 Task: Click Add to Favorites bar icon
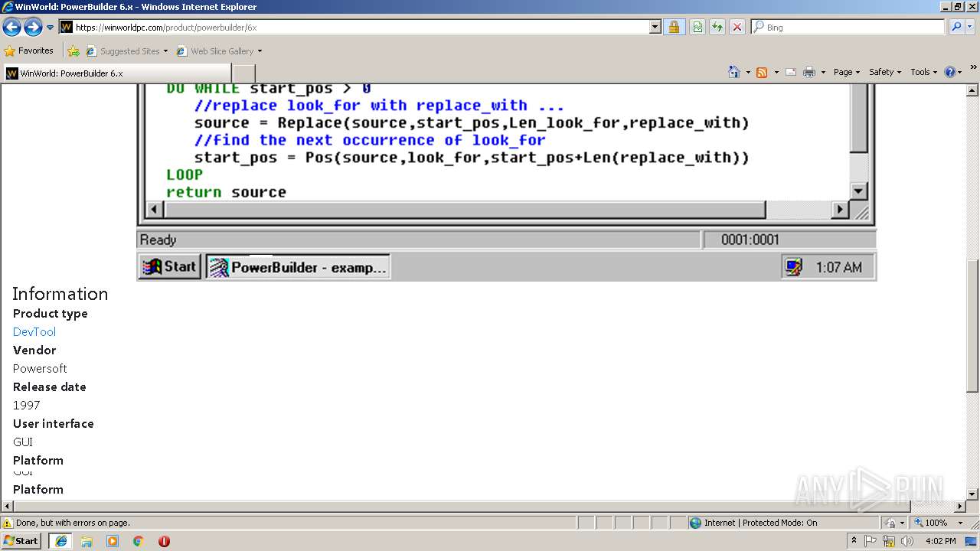click(73, 51)
